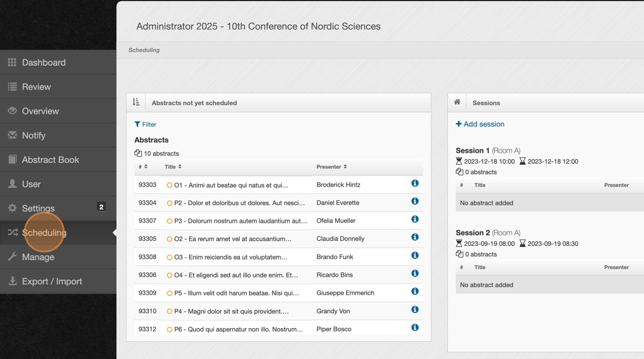Sort abstracts by Presenter column

pos(331,167)
